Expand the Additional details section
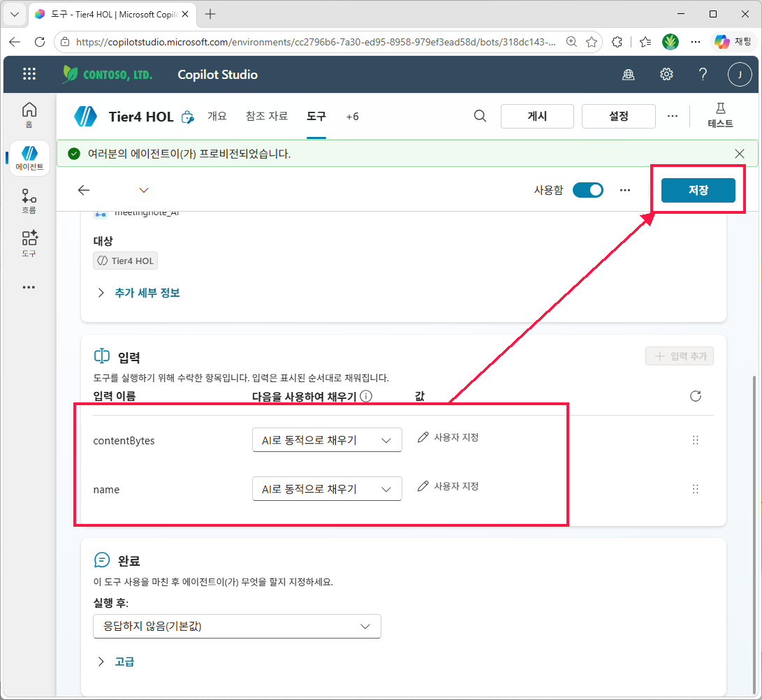 138,293
